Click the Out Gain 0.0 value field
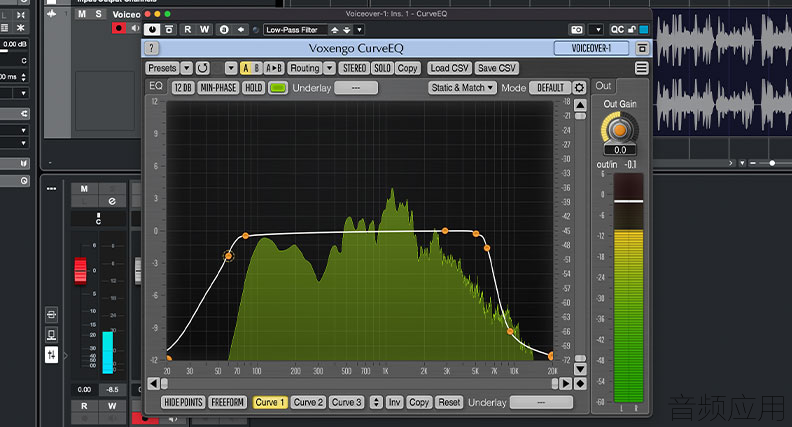Image resolution: width=792 pixels, height=427 pixels. [620, 150]
